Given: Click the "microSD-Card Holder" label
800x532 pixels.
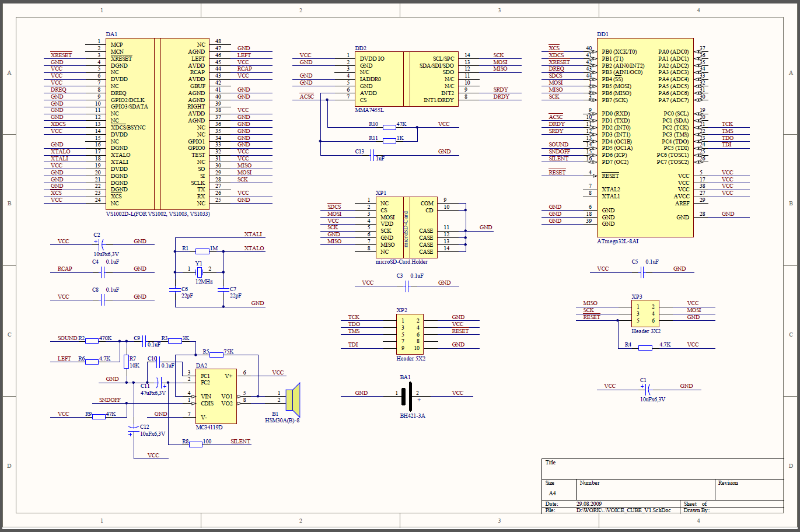Looking at the screenshot, I should pyautogui.click(x=401, y=262).
